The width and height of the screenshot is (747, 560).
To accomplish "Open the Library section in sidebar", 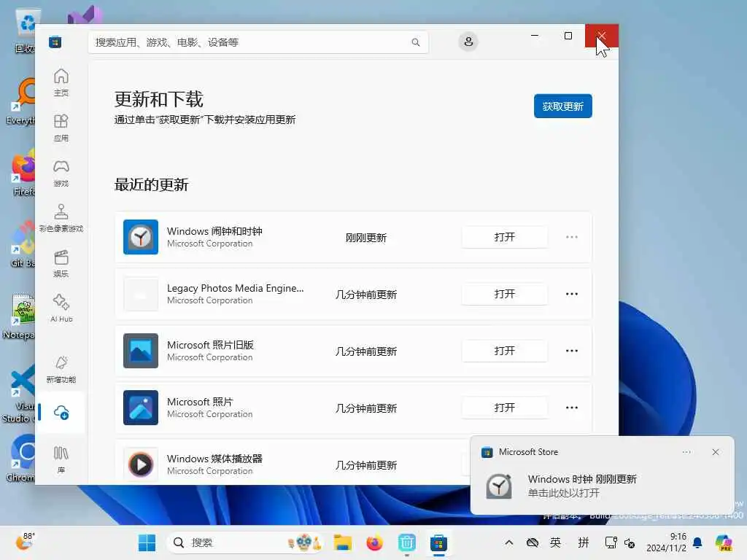I will click(x=61, y=459).
